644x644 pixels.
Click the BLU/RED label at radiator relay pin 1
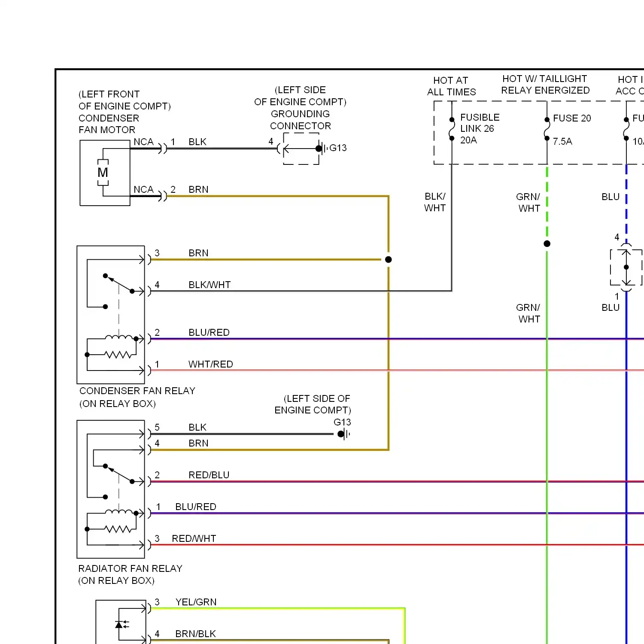click(x=196, y=507)
